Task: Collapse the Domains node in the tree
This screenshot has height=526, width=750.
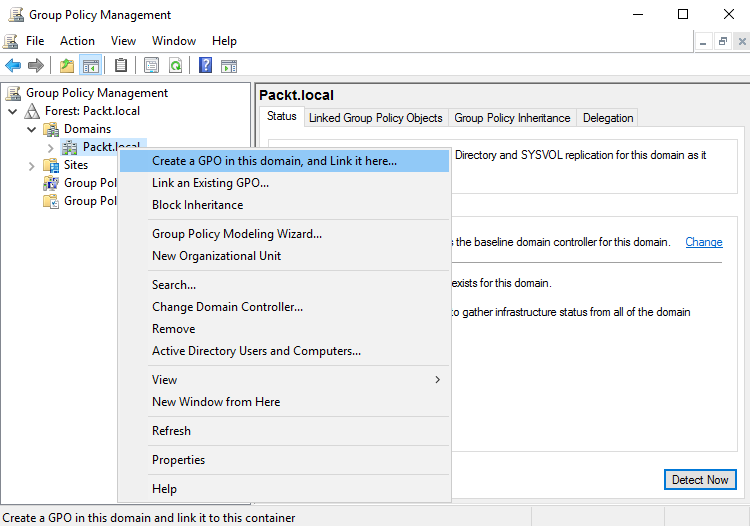Action: coord(32,129)
